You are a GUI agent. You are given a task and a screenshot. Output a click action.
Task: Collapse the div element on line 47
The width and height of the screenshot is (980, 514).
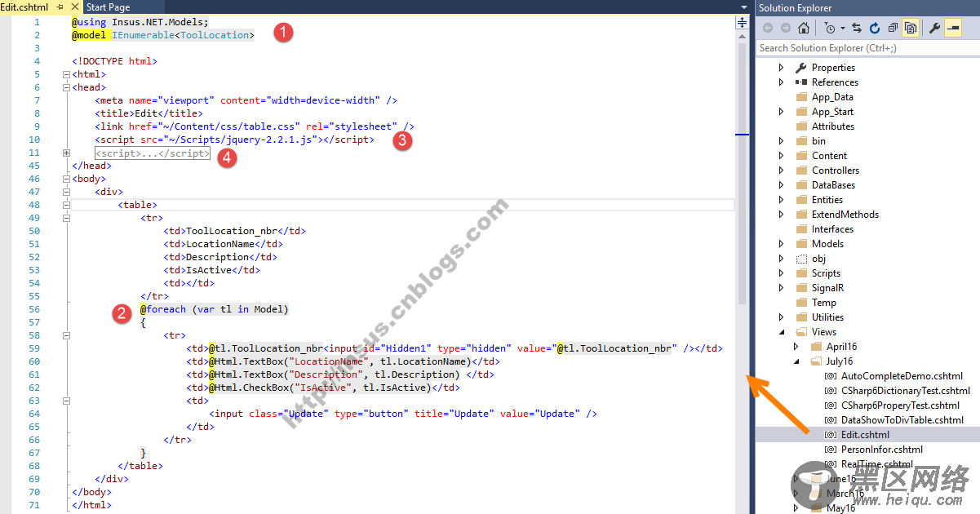[x=66, y=192]
